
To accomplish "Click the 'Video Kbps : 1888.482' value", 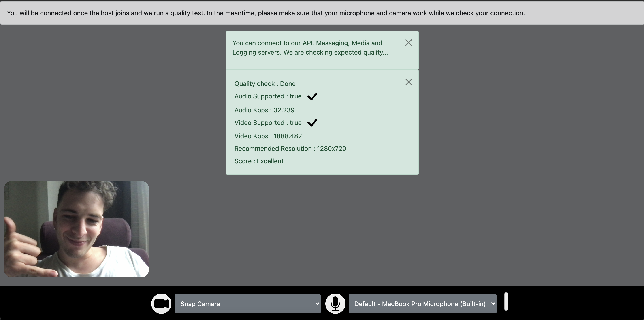I will click(268, 136).
